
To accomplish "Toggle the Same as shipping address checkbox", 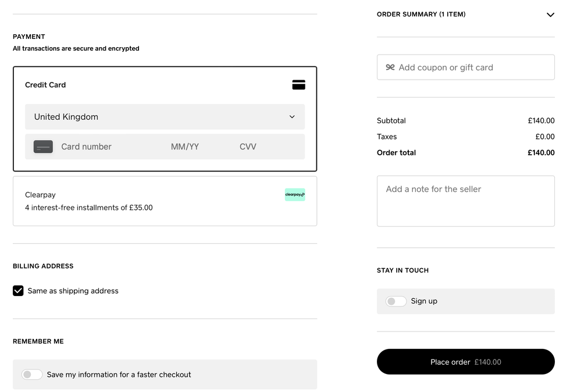I will 18,291.
